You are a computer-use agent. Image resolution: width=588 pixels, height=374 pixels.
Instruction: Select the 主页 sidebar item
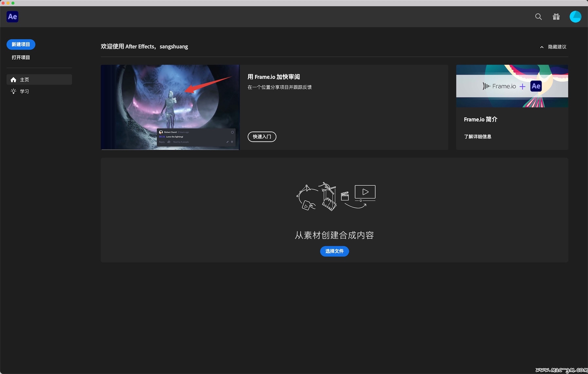39,80
